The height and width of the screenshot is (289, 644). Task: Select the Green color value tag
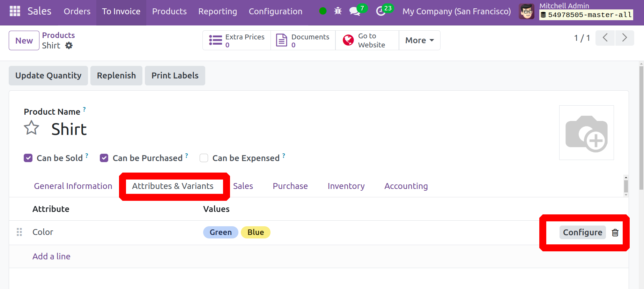(220, 233)
